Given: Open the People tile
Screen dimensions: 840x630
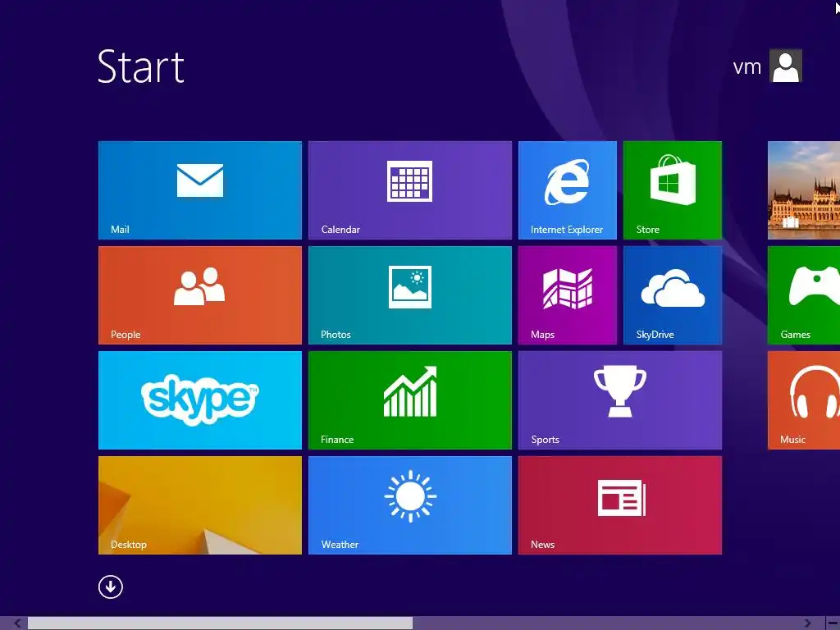Looking at the screenshot, I should tap(200, 295).
